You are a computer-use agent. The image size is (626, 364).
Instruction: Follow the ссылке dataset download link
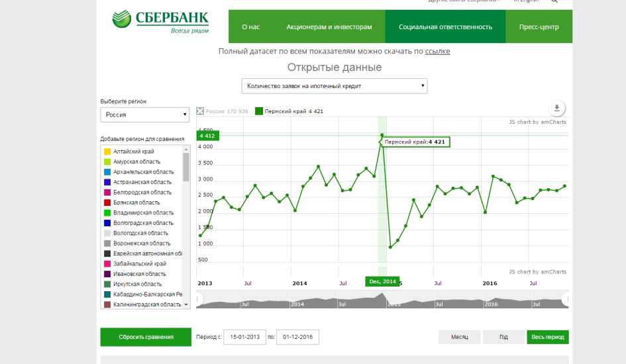(437, 52)
